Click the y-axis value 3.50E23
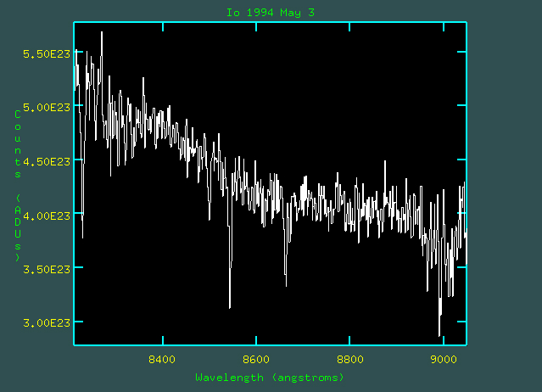The height and width of the screenshot is (392, 542). pyautogui.click(x=47, y=270)
